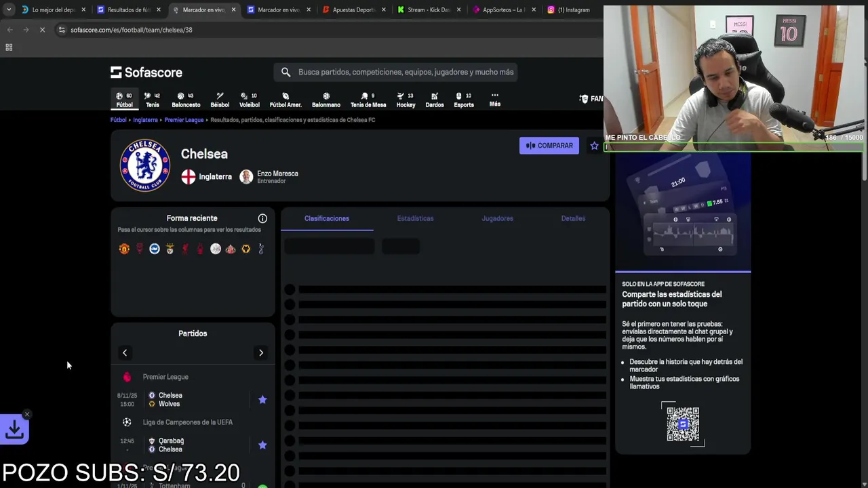
Task: Click the Sunderland crest in recent form
Action: (231, 249)
